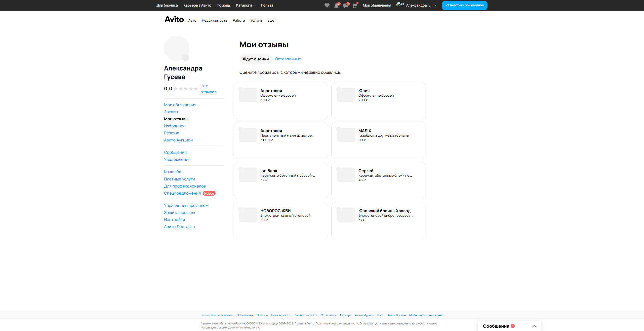Click Юлия Оформление бровей thumbnail
This screenshot has width=644, height=331.
(346, 95)
